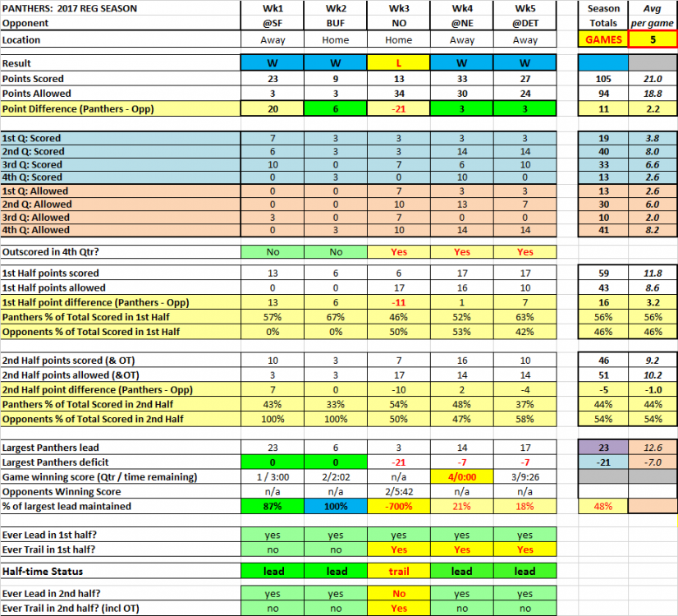
Task: Click the blue 100% cell in Wk2 column
Action: click(335, 507)
